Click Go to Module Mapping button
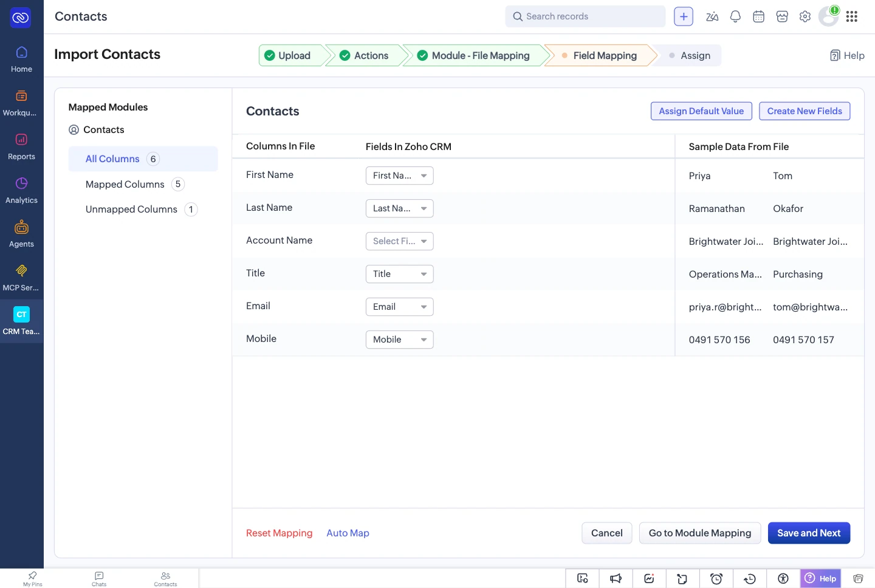This screenshot has height=588, width=875. [x=700, y=533]
